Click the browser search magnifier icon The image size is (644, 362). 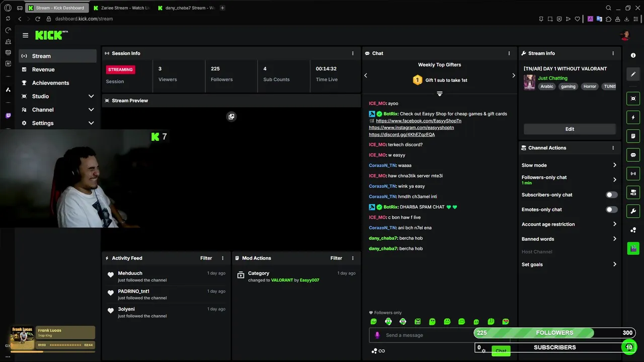[x=608, y=8]
